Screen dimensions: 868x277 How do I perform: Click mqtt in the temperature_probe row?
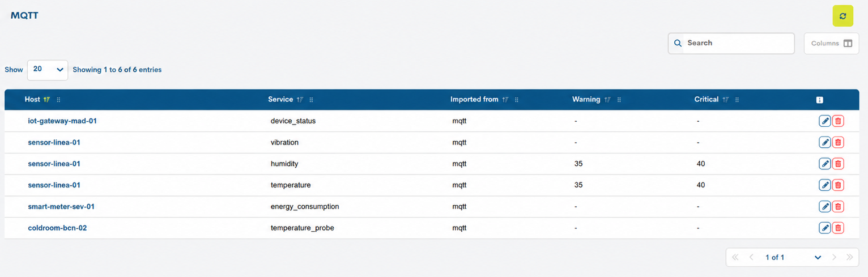click(459, 228)
